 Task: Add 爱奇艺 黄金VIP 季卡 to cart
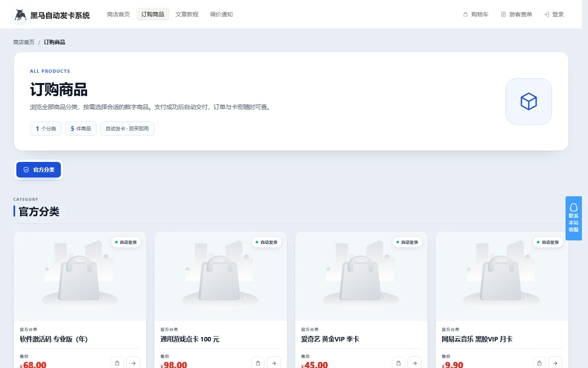pyautogui.click(x=399, y=363)
